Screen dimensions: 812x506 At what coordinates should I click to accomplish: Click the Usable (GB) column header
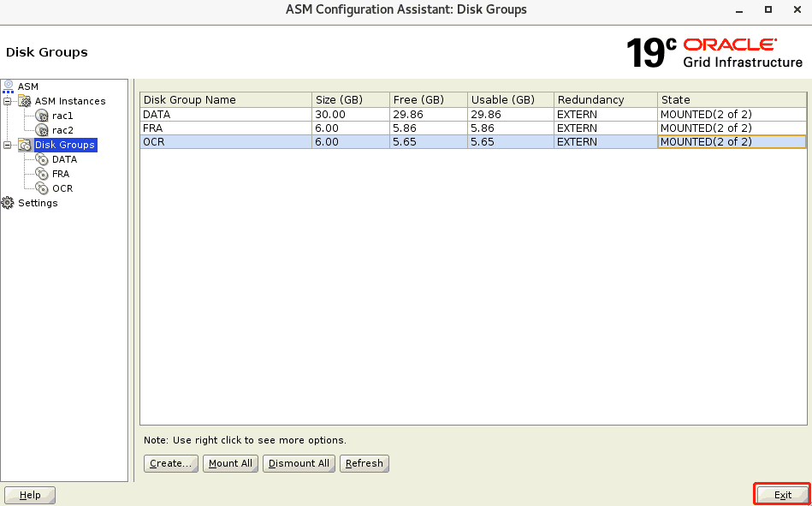(x=511, y=99)
